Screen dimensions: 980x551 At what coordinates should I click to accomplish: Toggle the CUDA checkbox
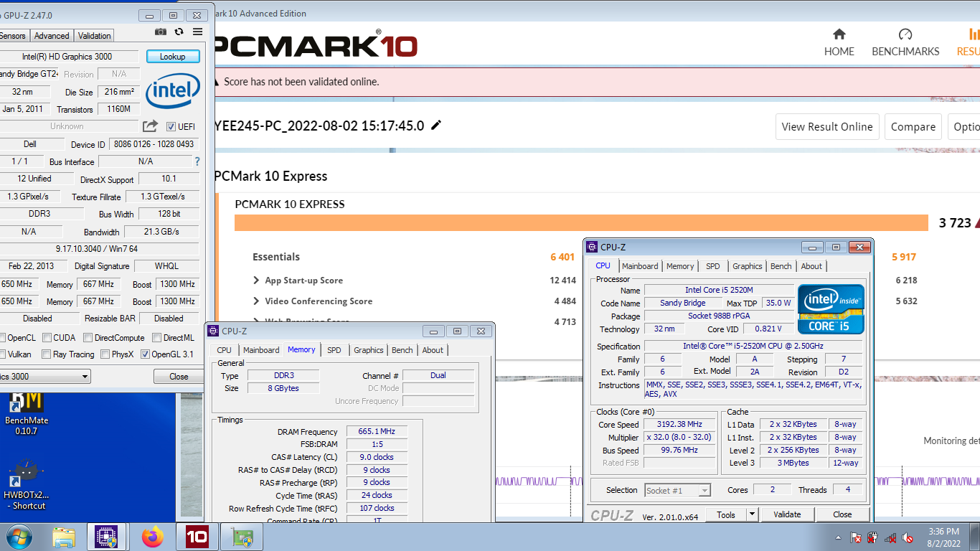coord(47,337)
